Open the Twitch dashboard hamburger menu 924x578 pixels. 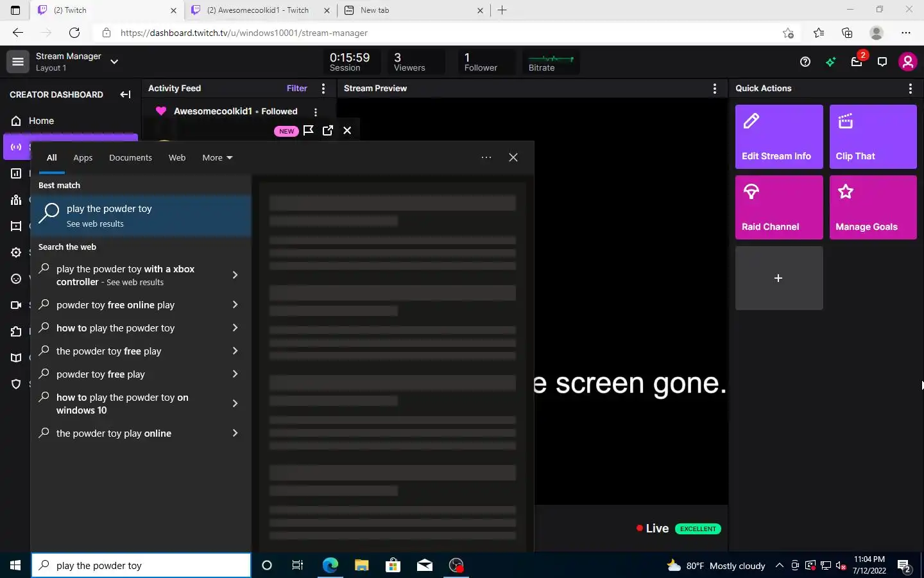[x=18, y=62]
